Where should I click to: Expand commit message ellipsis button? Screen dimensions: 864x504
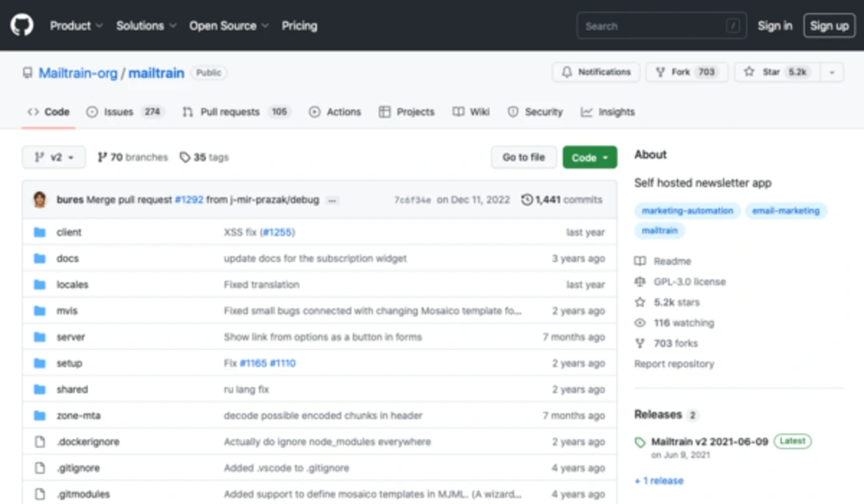[x=332, y=200]
